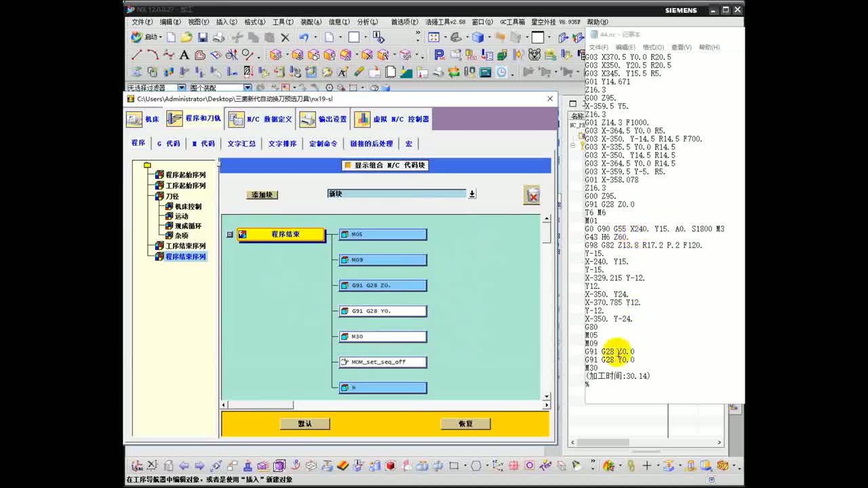Click the 添加块 button
The height and width of the screenshot is (488, 868).
click(262, 195)
